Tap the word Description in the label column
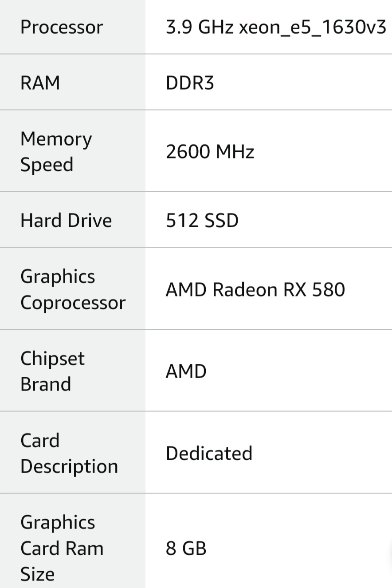Image resolution: width=392 pixels, height=588 pixels. point(69,466)
